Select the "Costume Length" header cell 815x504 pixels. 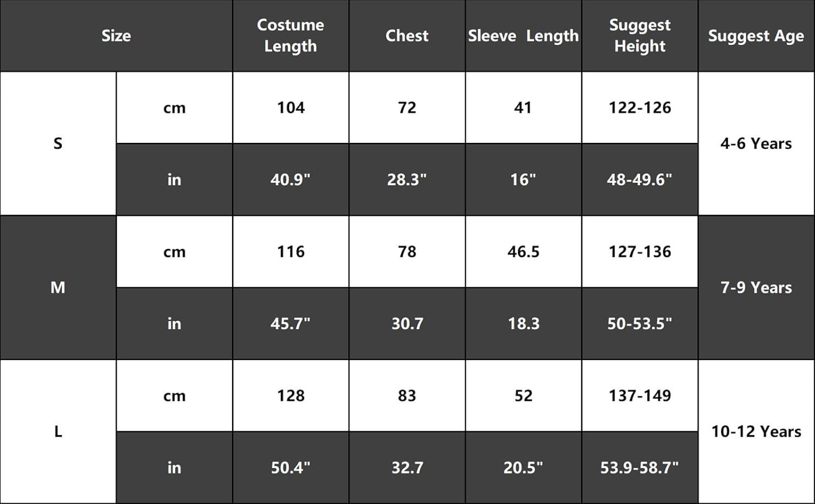290,36
